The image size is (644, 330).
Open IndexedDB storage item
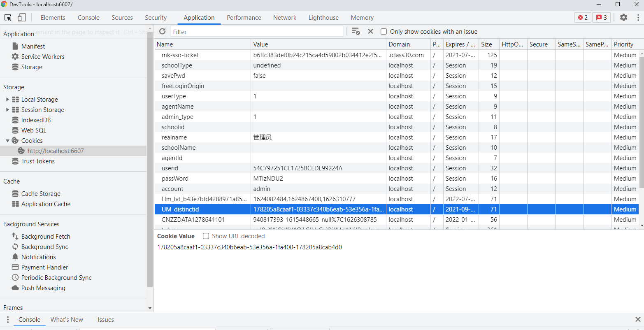pyautogui.click(x=36, y=120)
